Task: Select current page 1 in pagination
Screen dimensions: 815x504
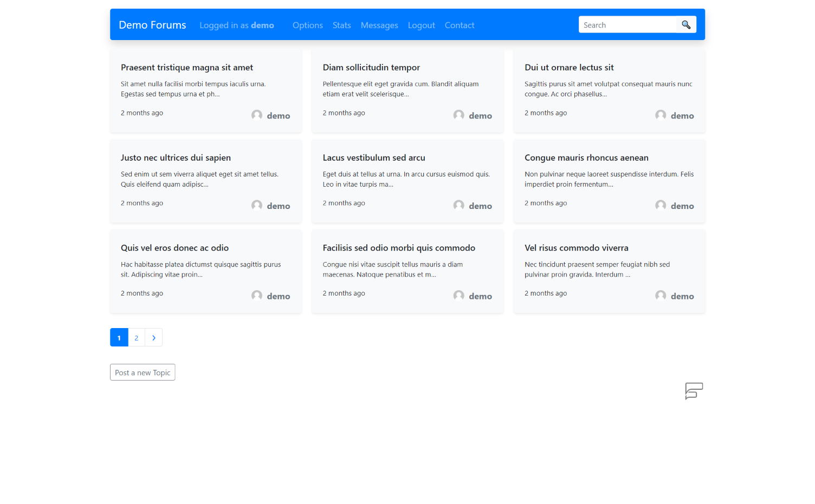Action: (x=119, y=338)
